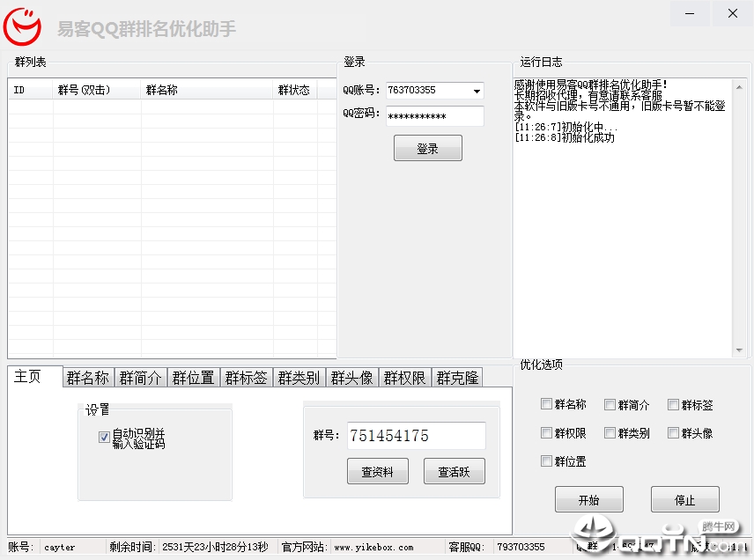Open the 群克隆 tab

tap(457, 378)
